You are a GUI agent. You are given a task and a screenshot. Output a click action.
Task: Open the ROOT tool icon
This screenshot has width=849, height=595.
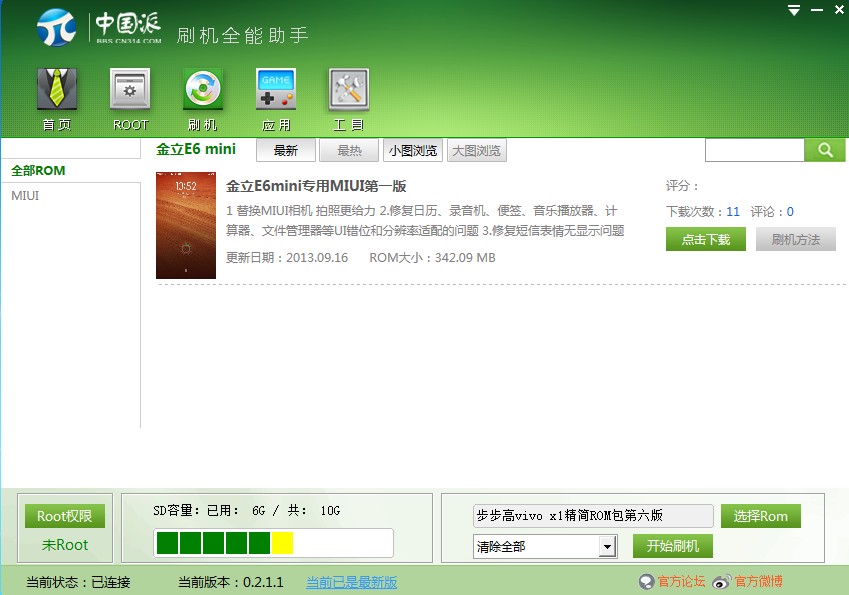130,89
